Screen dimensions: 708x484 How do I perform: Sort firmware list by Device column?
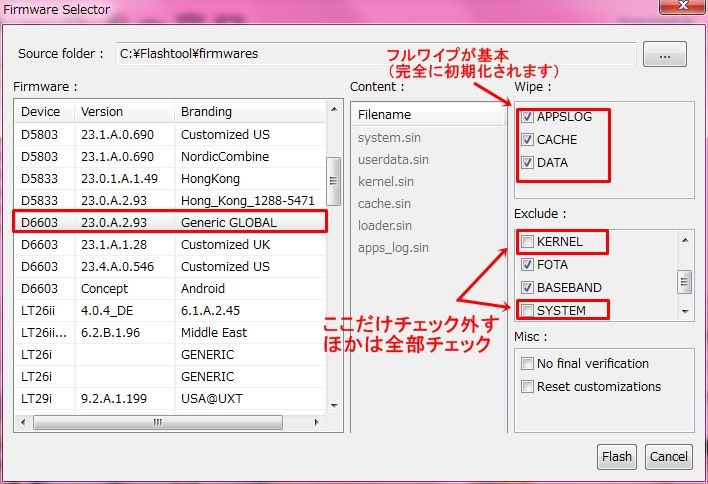44,112
